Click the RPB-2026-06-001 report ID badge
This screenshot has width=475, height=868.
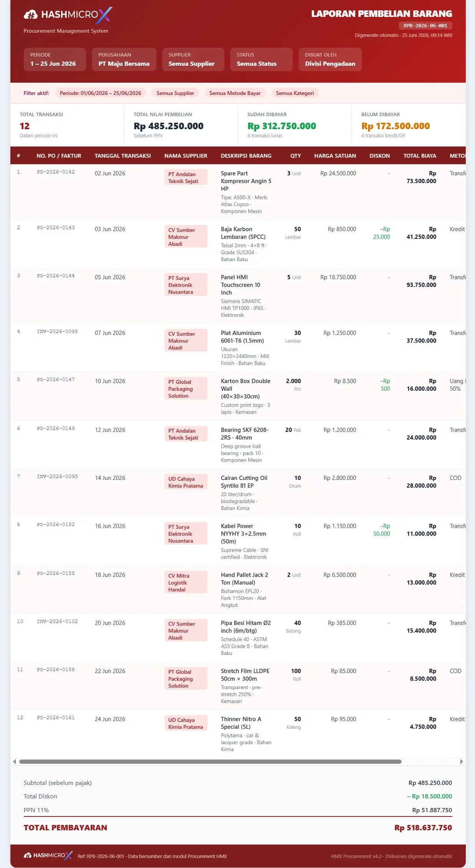[x=425, y=26]
